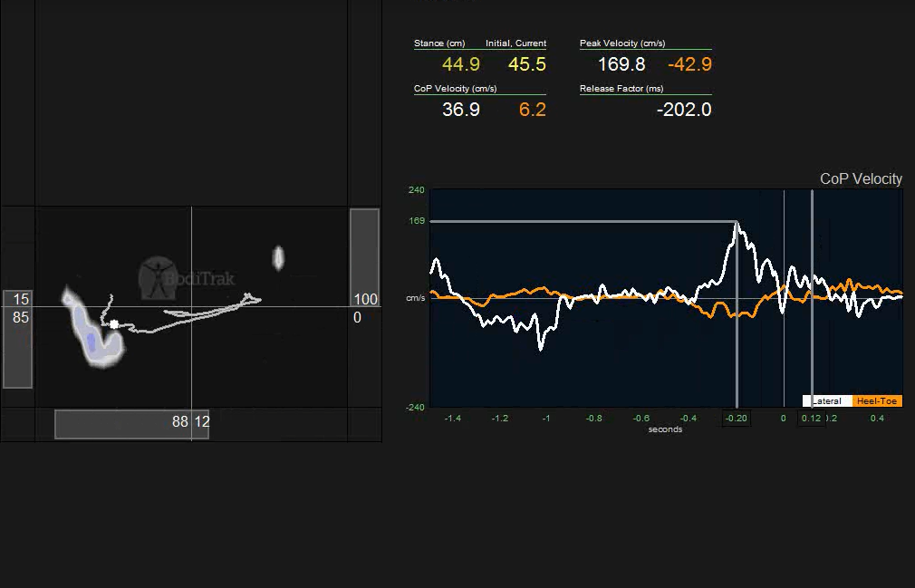Click the 0.12 time marker label
Image resolution: width=915 pixels, height=588 pixels.
click(810, 418)
